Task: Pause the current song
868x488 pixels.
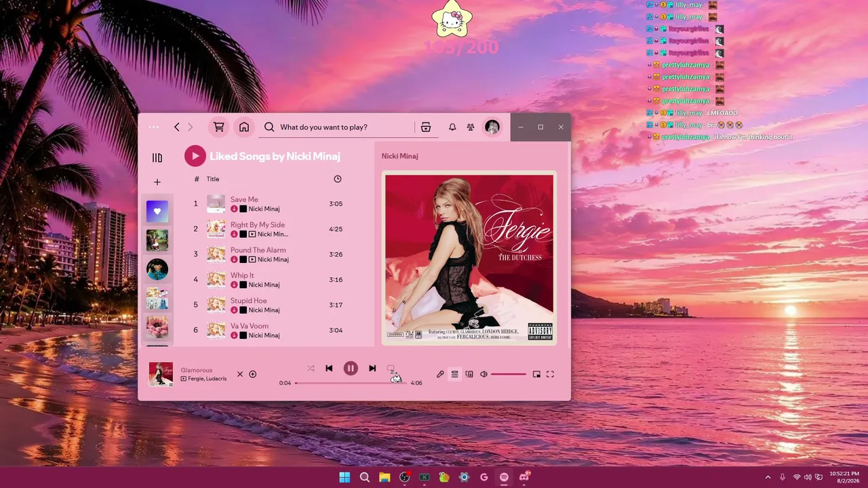Action: pyautogui.click(x=351, y=368)
